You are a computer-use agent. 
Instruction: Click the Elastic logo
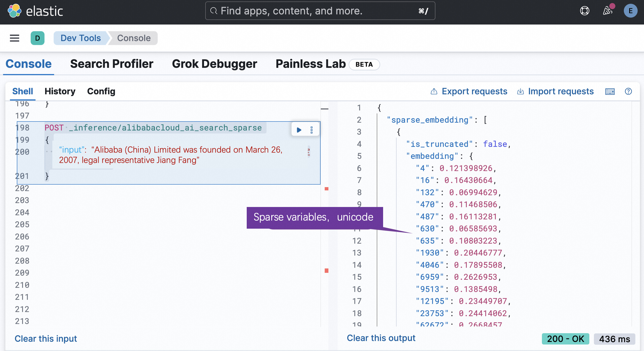point(35,11)
